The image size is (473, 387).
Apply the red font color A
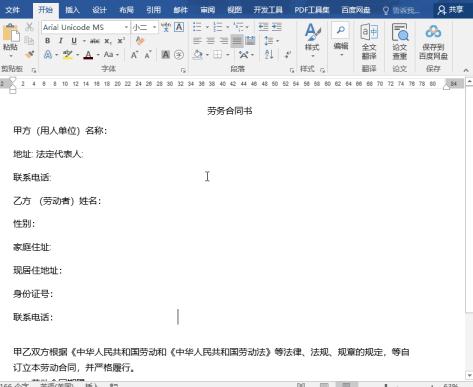pyautogui.click(x=88, y=55)
